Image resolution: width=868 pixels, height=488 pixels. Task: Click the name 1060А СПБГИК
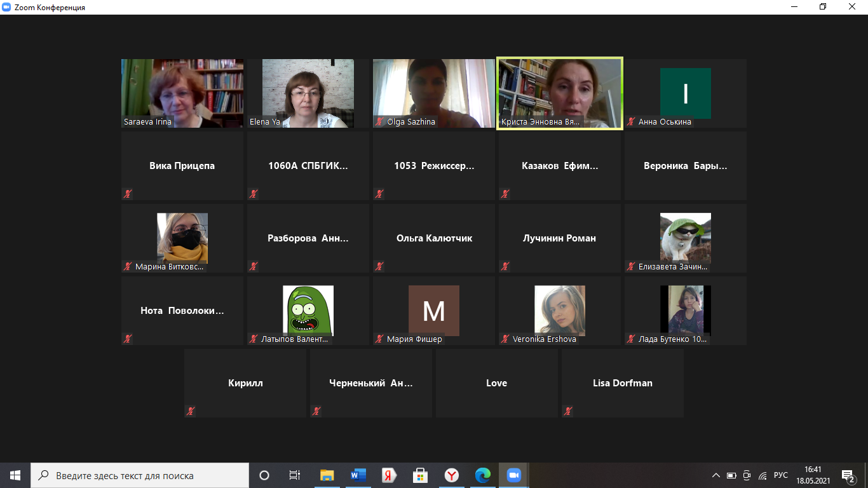308,166
